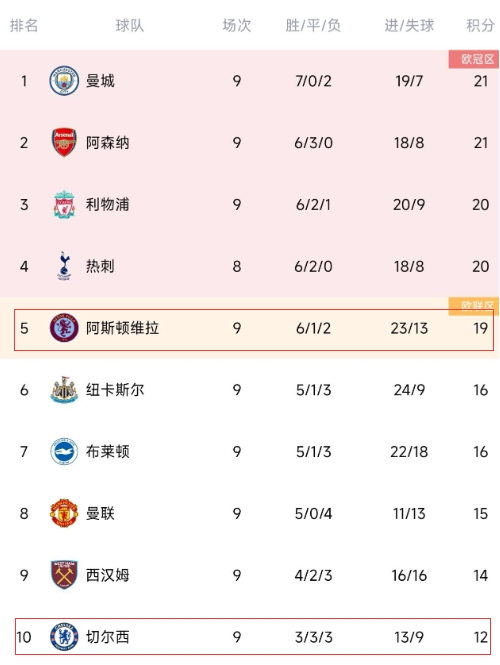Click the Arsenal club crest

tap(64, 142)
